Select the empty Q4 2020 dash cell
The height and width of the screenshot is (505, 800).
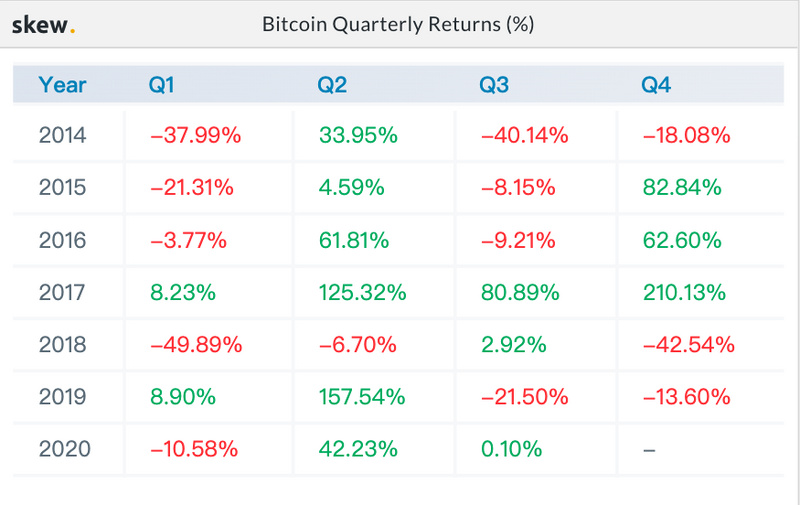pos(649,450)
